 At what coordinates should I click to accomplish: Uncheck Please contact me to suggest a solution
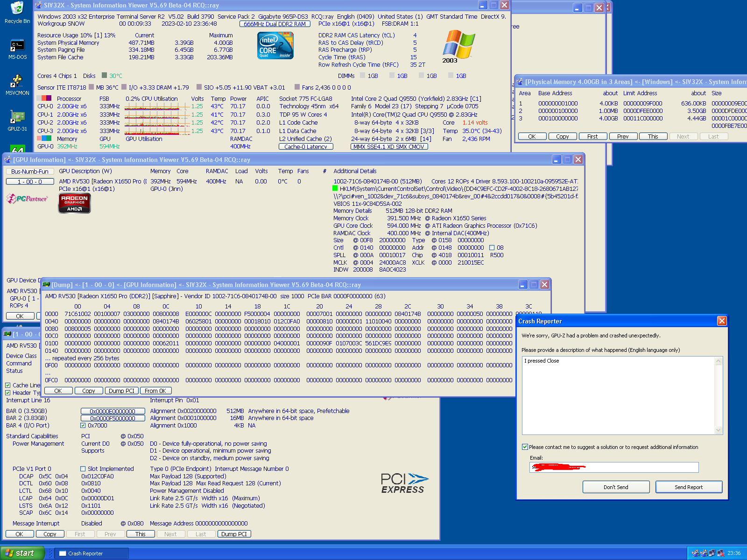click(x=525, y=447)
